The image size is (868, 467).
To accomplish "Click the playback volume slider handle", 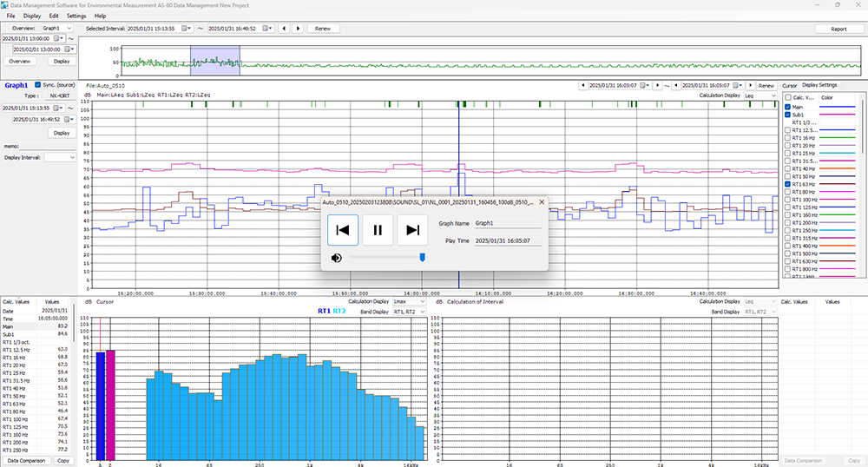I will click(423, 257).
